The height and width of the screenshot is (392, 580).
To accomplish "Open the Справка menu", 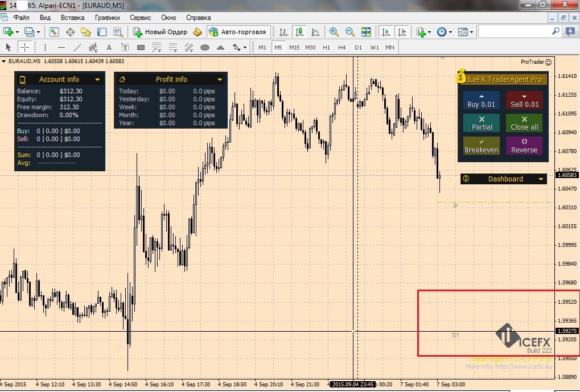I will [198, 18].
